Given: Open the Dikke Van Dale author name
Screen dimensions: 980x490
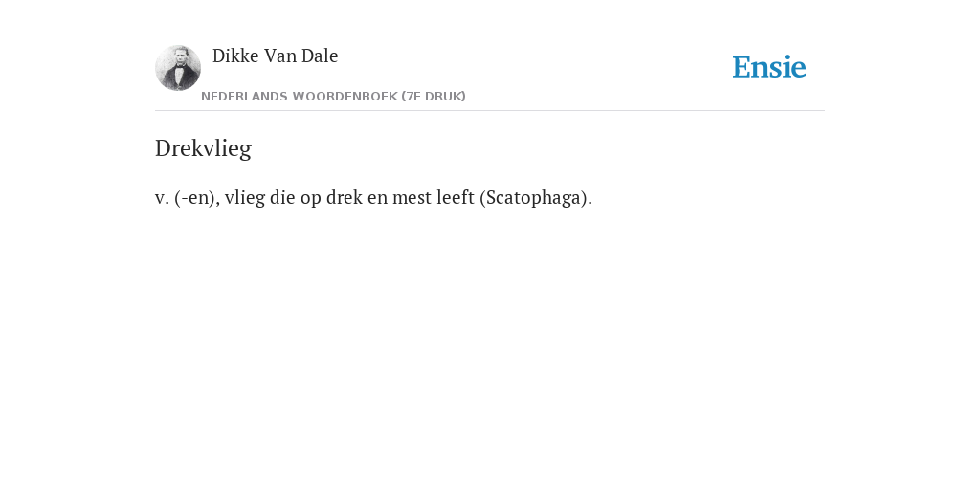Looking at the screenshot, I should coord(275,56).
